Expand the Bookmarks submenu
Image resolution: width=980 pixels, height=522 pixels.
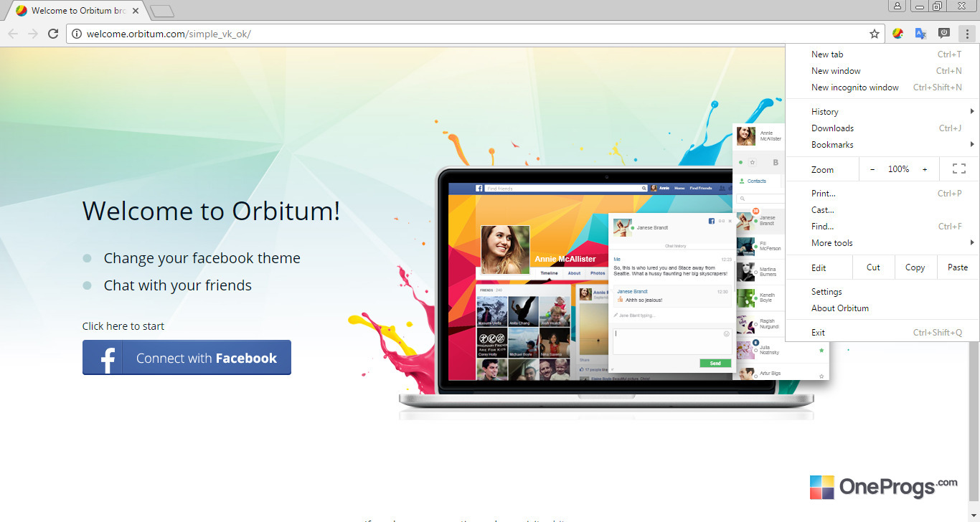882,145
